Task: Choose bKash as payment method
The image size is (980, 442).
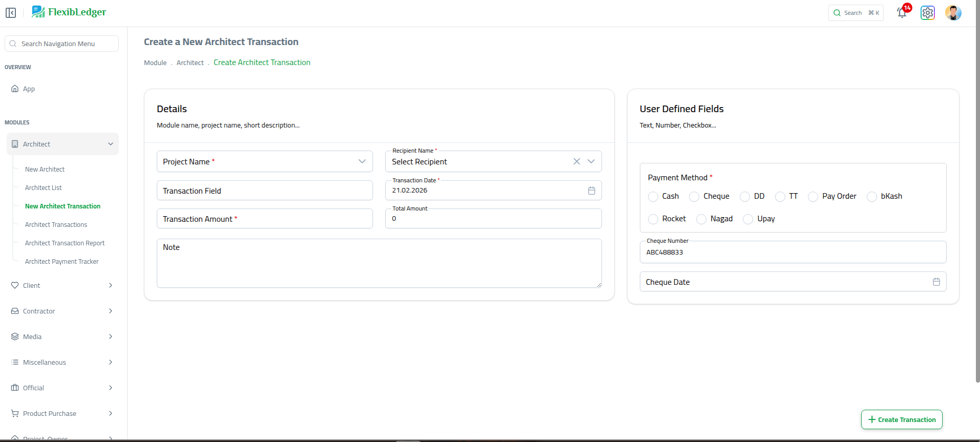Action: point(871,197)
